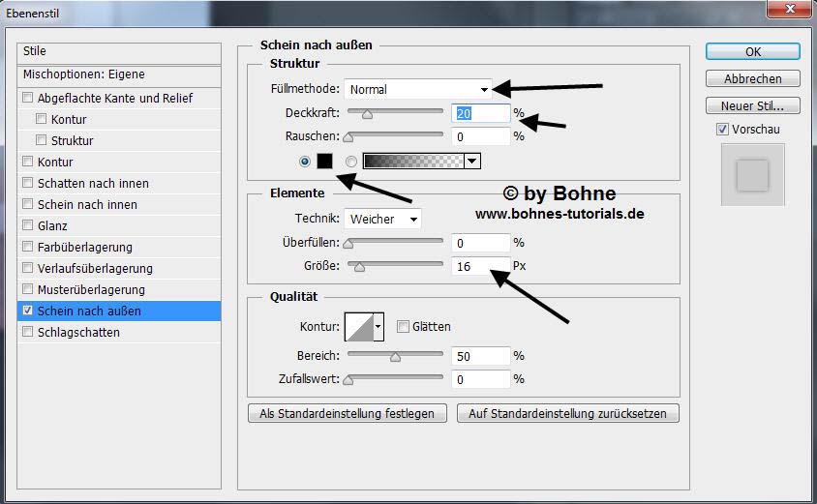The width and height of the screenshot is (817, 504).
Task: Enable the Schlagschatten checkbox
Action: [x=28, y=332]
